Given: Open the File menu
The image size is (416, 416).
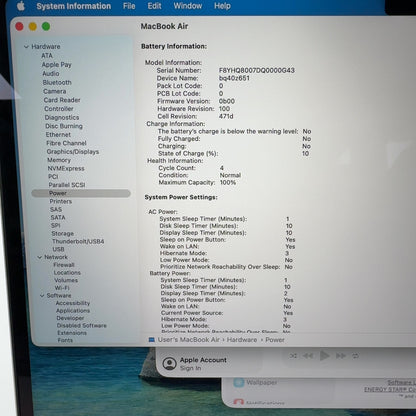Looking at the screenshot, I should 129,6.
